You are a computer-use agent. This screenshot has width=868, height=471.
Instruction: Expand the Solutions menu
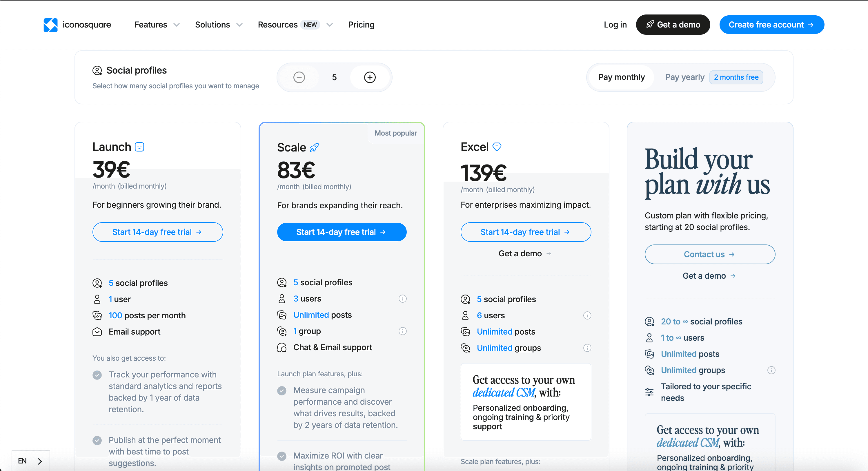coord(219,25)
